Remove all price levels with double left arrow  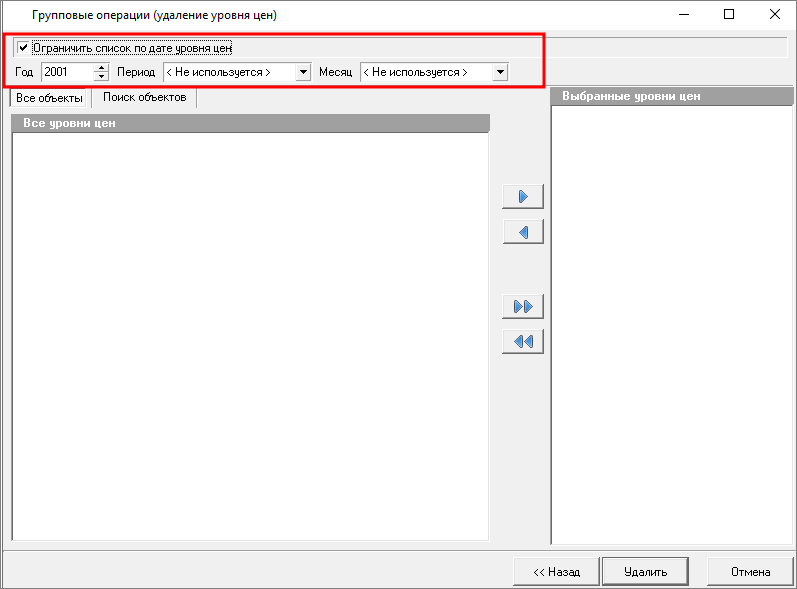[x=522, y=342]
